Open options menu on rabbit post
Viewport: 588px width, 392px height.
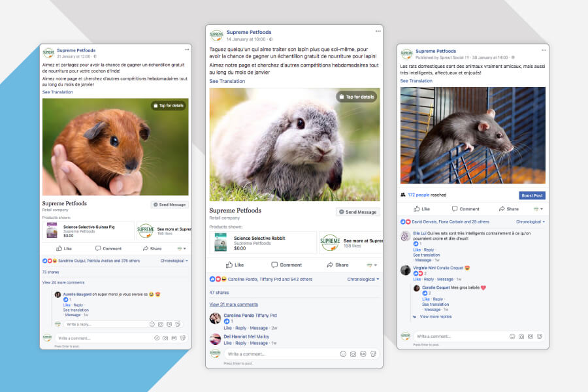point(378,31)
